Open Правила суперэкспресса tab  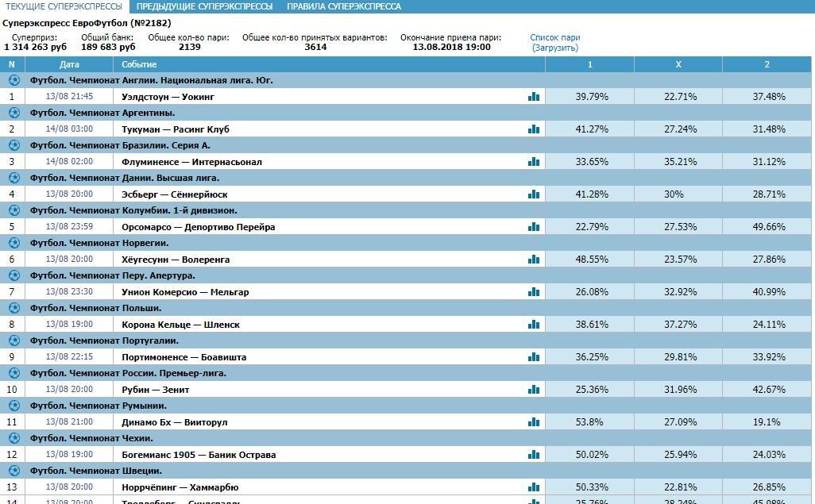(343, 6)
